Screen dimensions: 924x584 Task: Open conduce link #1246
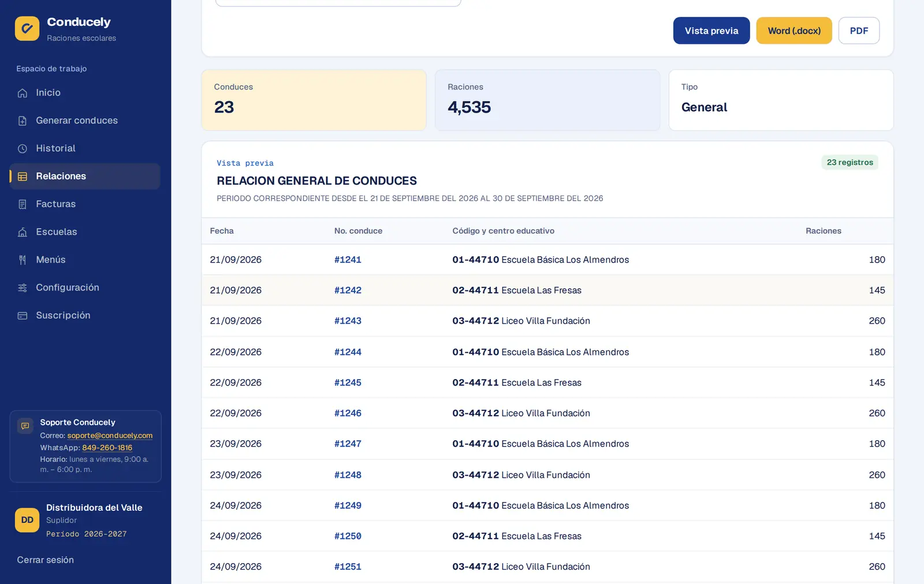tap(348, 413)
